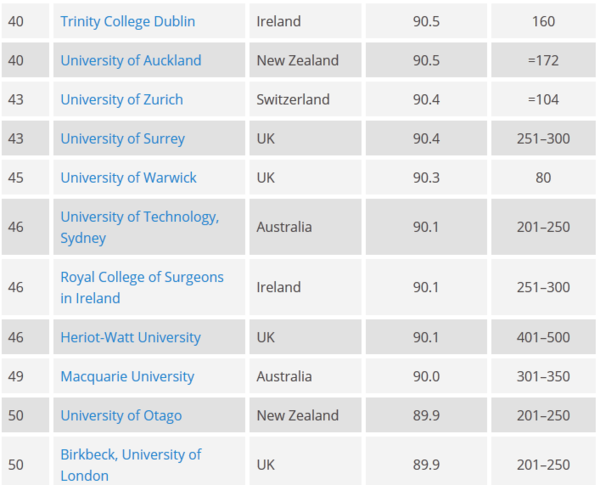
Task: Click the Macquarie University link
Action: 127,376
